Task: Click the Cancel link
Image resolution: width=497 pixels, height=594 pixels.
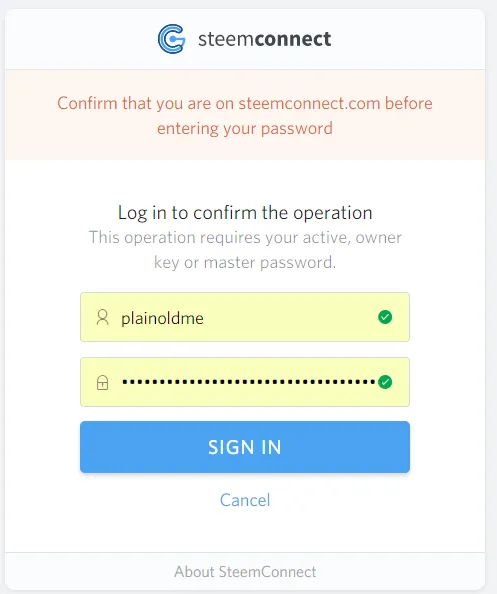Action: (245, 500)
